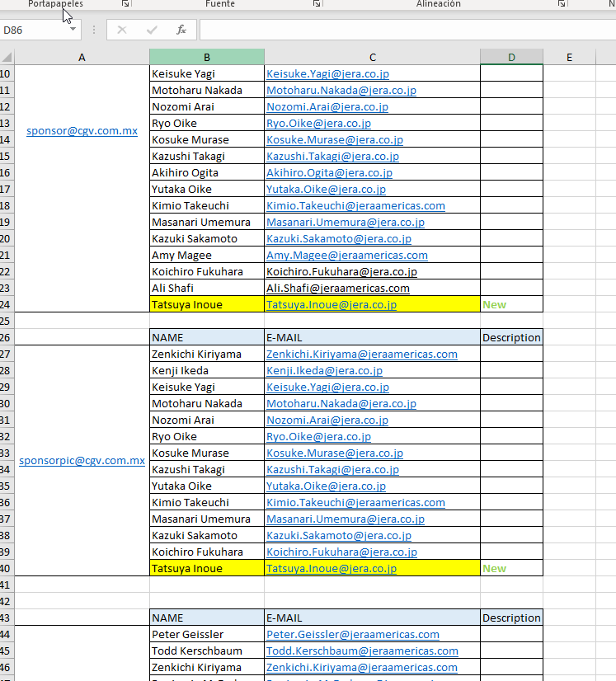Screen dimensions: 616x681
Task: Click in the formula bar input area
Action: (x=404, y=30)
